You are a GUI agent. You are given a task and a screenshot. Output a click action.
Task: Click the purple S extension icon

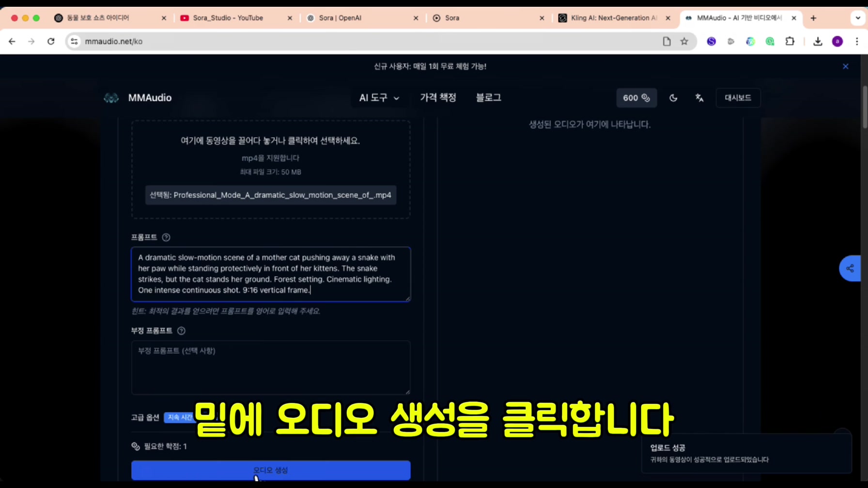(x=711, y=42)
